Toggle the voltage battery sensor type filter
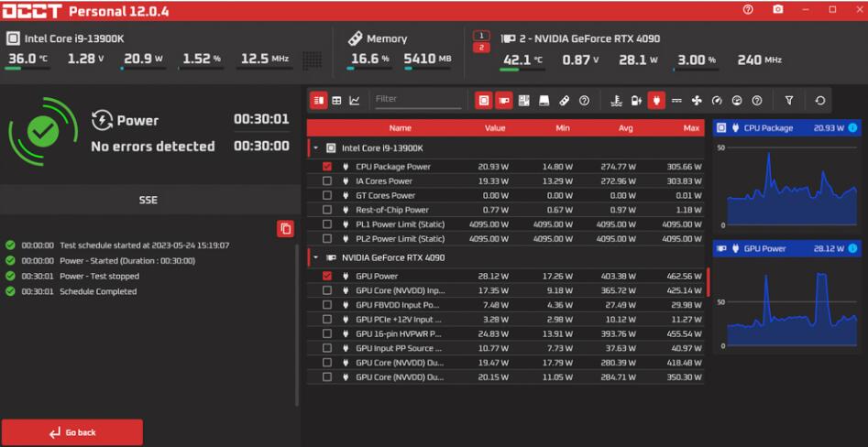This screenshot has height=447, width=868. tap(636, 100)
